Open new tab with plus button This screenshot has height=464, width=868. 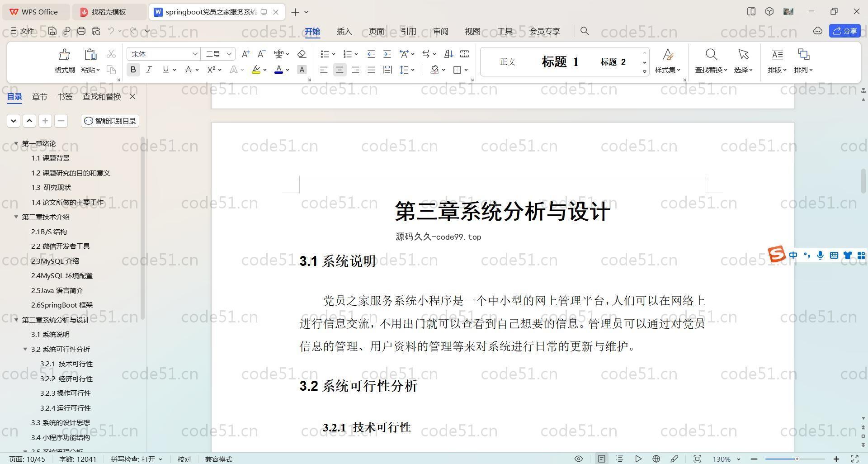[x=295, y=12]
